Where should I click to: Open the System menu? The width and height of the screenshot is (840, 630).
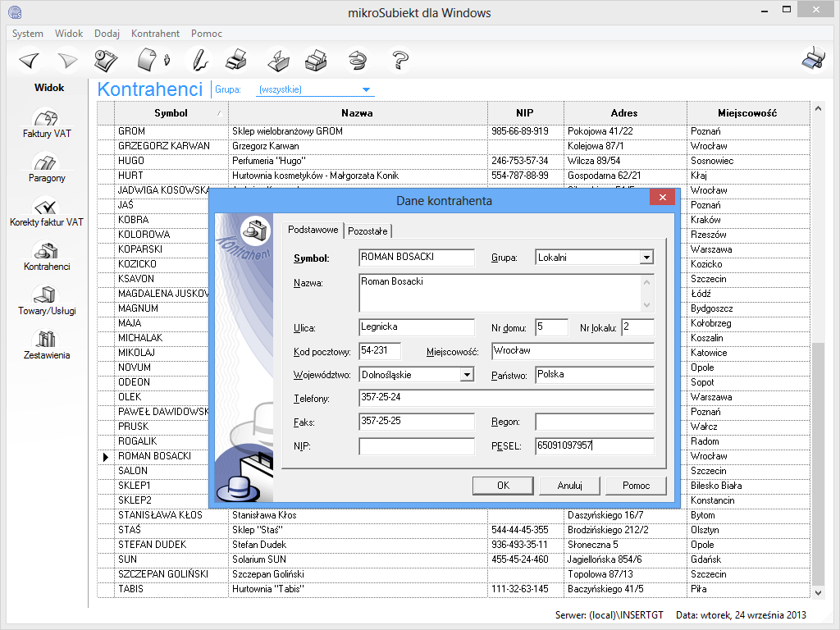28,33
